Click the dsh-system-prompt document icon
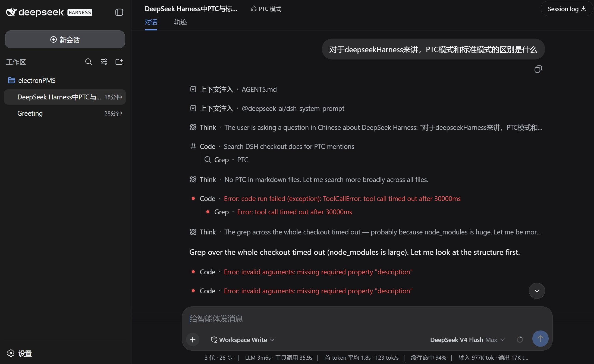This screenshot has width=594, height=364. (x=193, y=108)
